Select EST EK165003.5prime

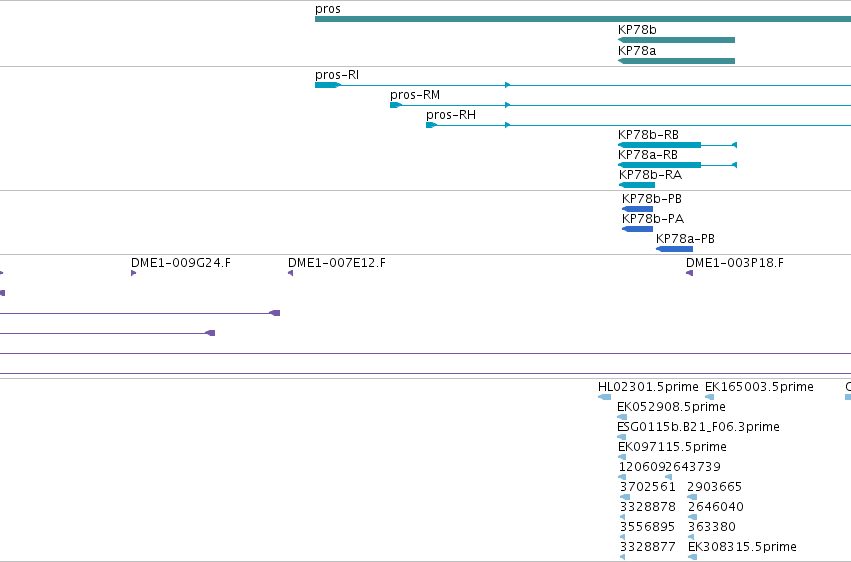[709, 397]
